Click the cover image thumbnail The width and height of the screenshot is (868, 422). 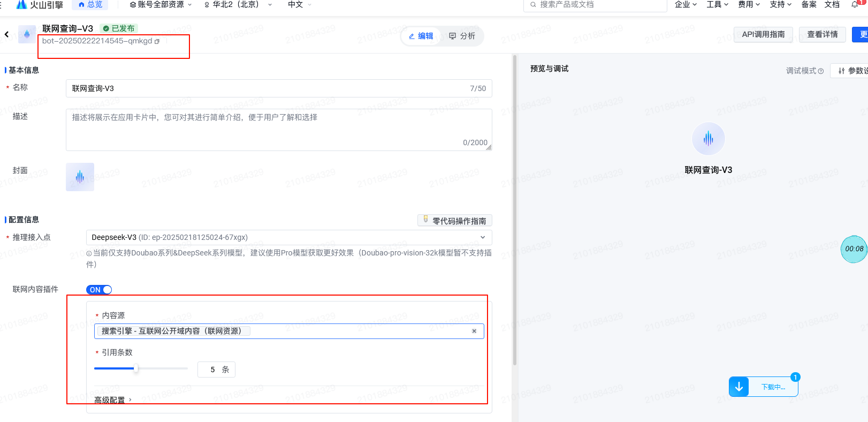pos(80,177)
